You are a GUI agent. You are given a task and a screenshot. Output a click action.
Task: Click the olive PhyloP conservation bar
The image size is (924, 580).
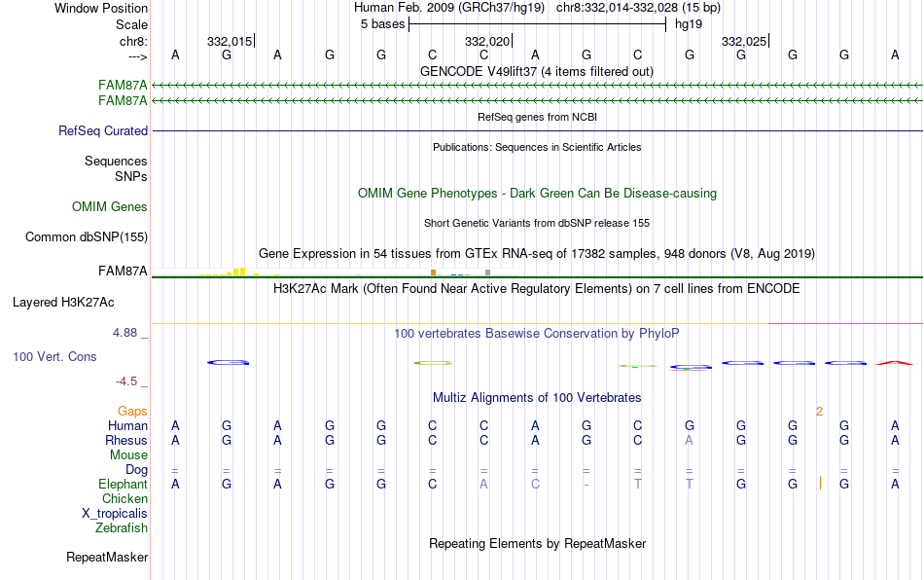pos(433,363)
